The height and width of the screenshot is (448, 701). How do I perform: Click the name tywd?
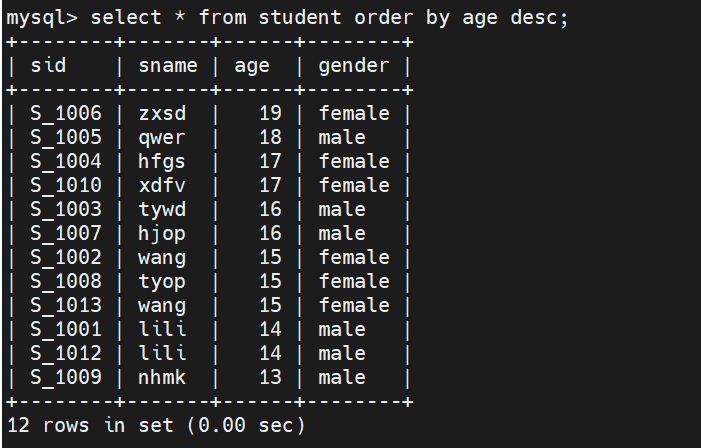[162, 209]
